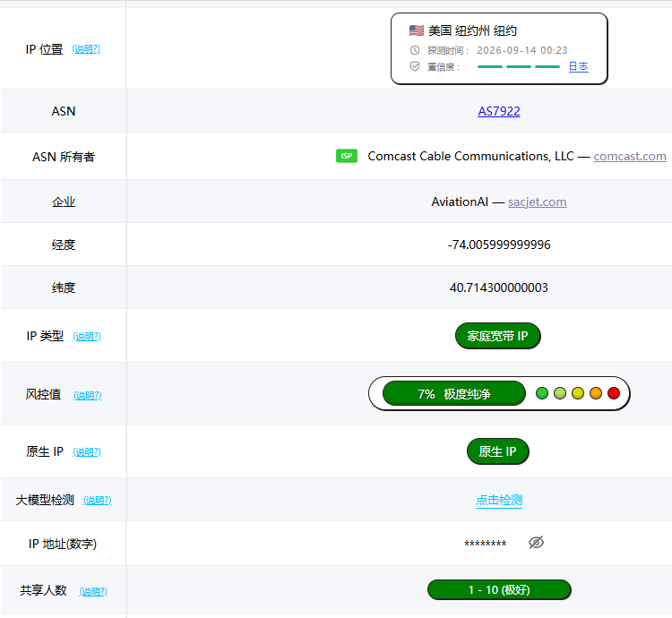The width and height of the screenshot is (672, 618).
Task: Click the green confidence level bars
Action: [x=519, y=67]
